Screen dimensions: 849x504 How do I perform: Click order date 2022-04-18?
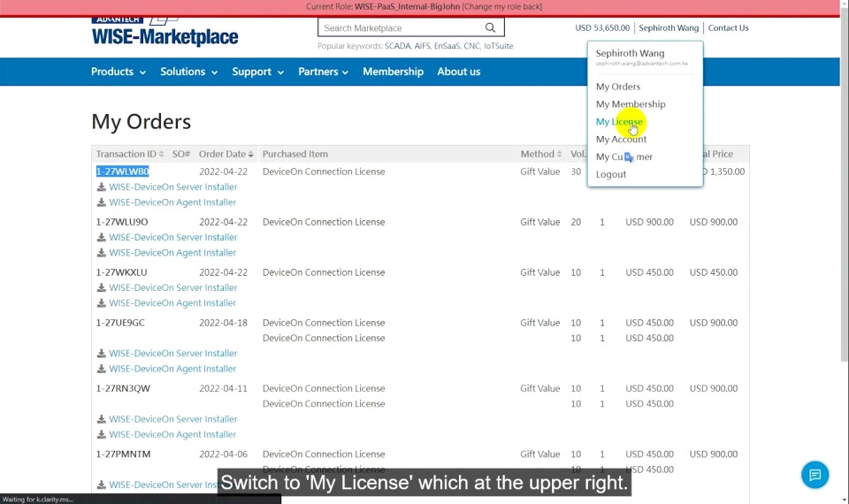click(223, 323)
